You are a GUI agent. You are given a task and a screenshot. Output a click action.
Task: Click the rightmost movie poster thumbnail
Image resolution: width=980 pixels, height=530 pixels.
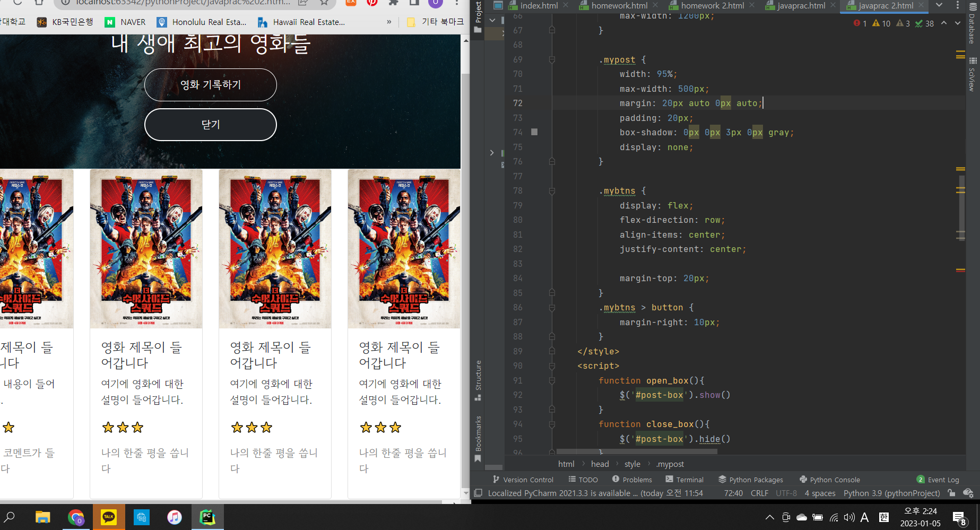tap(404, 249)
